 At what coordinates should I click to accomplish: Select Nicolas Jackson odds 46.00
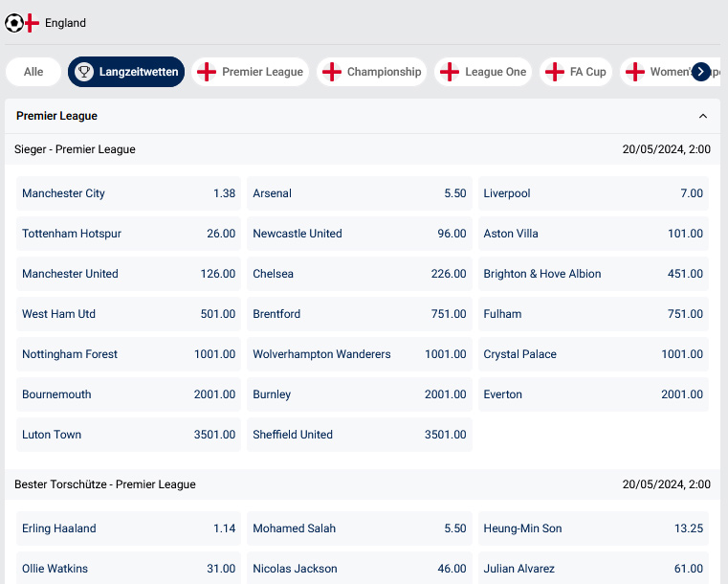coord(360,569)
